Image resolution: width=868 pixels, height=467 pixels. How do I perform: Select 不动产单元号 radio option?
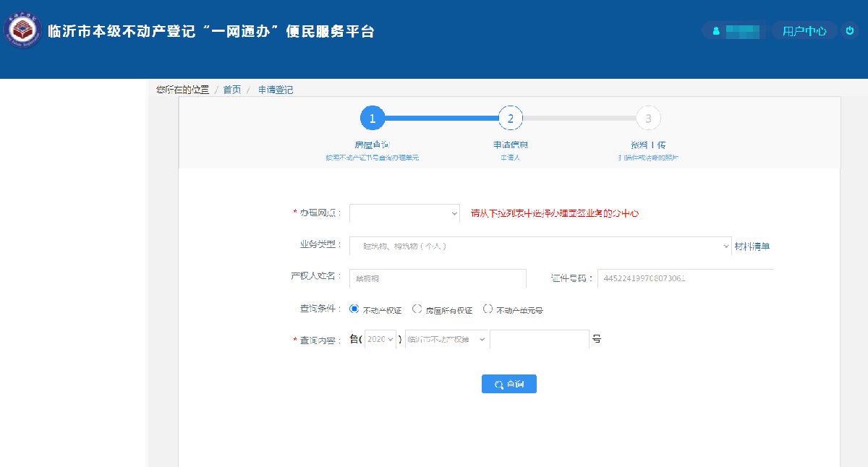tap(488, 309)
